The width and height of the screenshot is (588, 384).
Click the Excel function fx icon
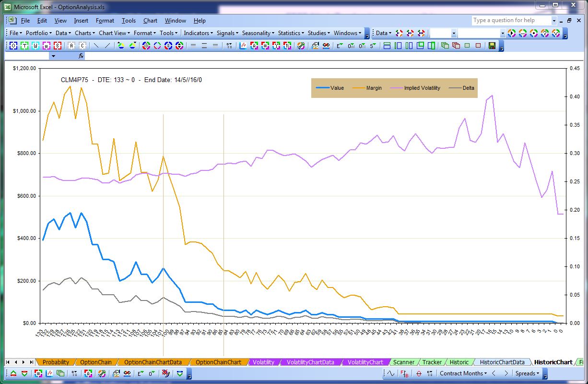[81, 56]
